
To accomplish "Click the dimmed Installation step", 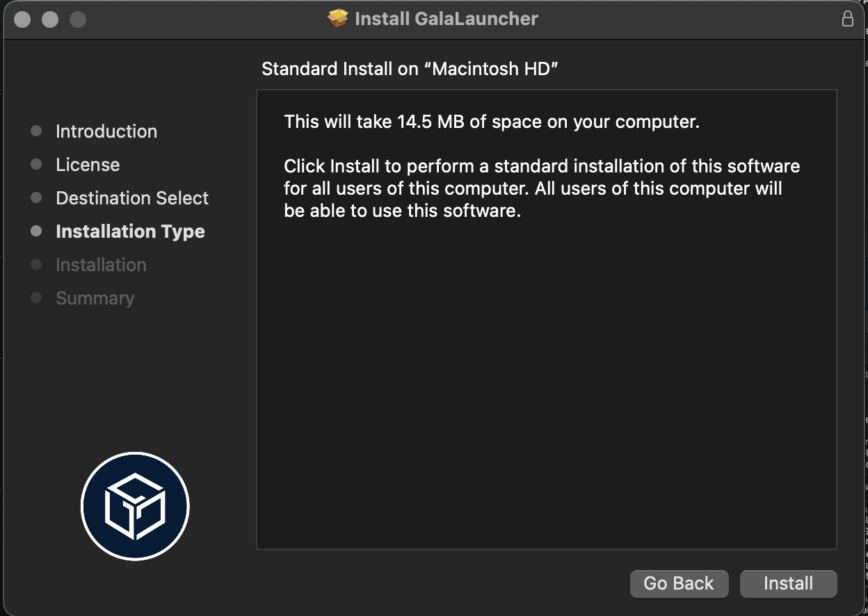I will (101, 265).
